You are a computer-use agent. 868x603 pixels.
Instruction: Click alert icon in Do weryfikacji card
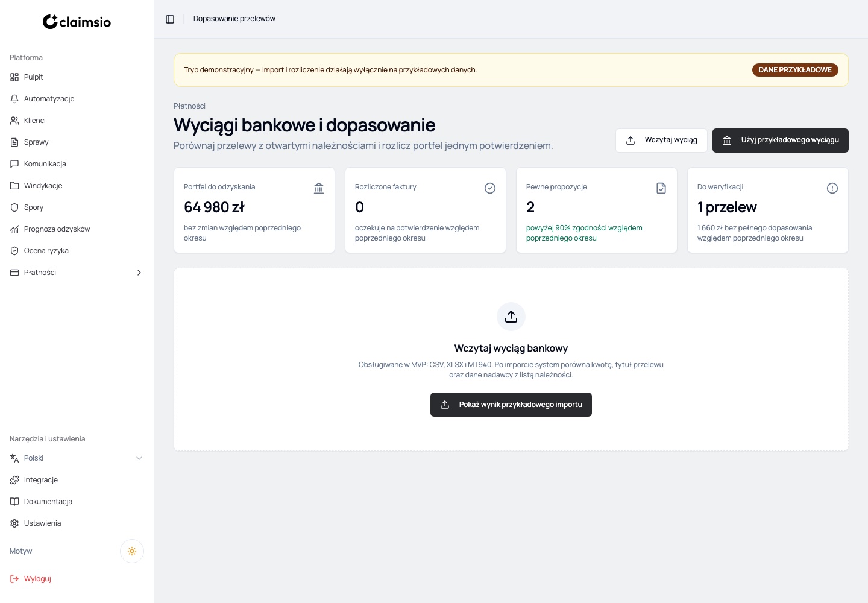click(x=832, y=188)
